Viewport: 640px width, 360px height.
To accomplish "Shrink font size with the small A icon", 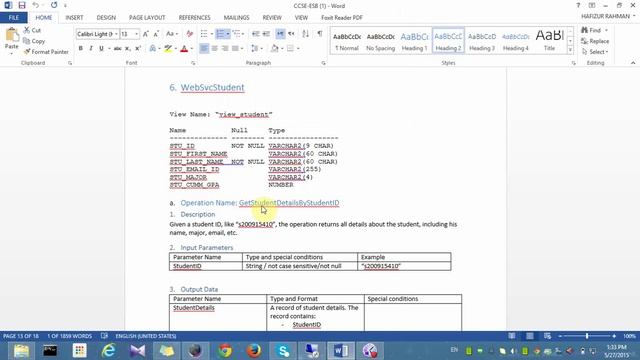I will 156,34.
